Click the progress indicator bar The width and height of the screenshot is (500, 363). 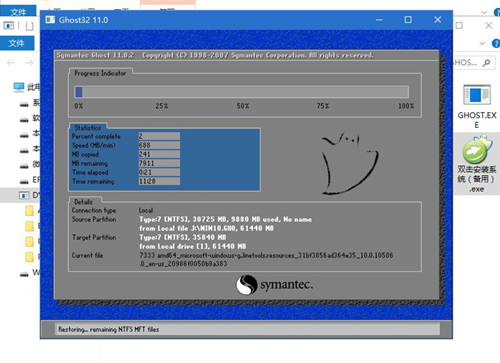tap(242, 92)
